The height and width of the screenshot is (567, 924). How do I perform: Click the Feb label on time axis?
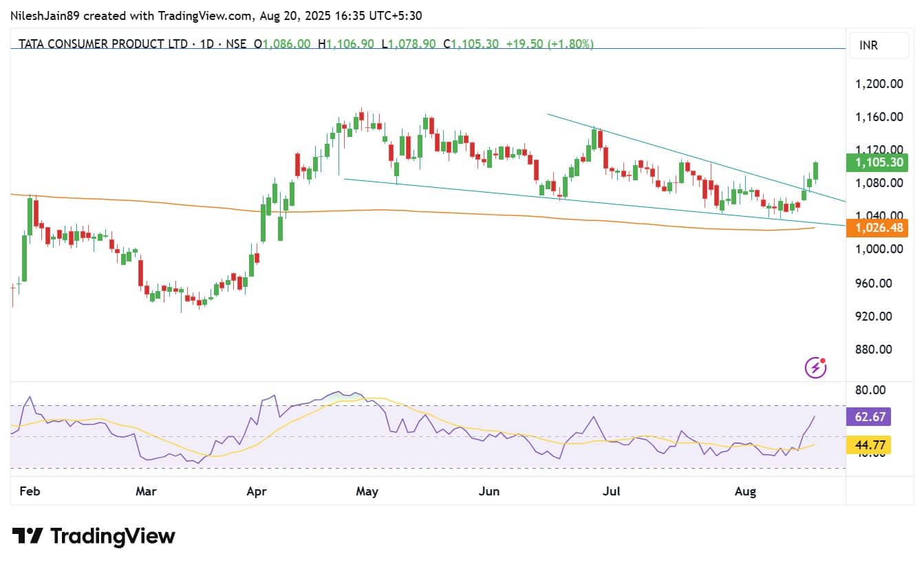(x=29, y=491)
